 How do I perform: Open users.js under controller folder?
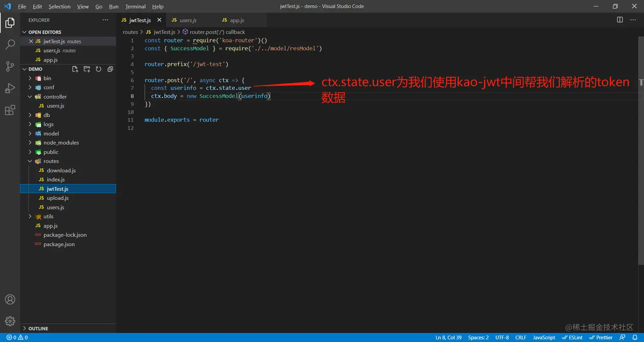[x=68, y=106]
